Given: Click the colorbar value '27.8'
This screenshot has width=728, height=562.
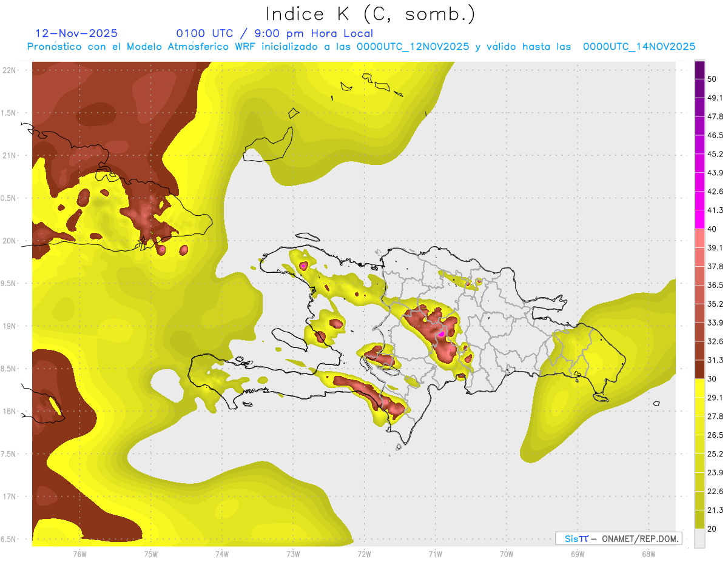Looking at the screenshot, I should coord(715,416).
